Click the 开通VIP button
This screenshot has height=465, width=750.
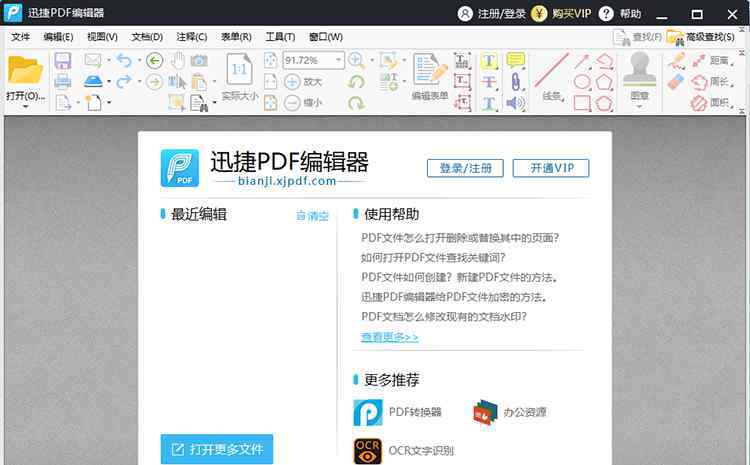point(551,168)
